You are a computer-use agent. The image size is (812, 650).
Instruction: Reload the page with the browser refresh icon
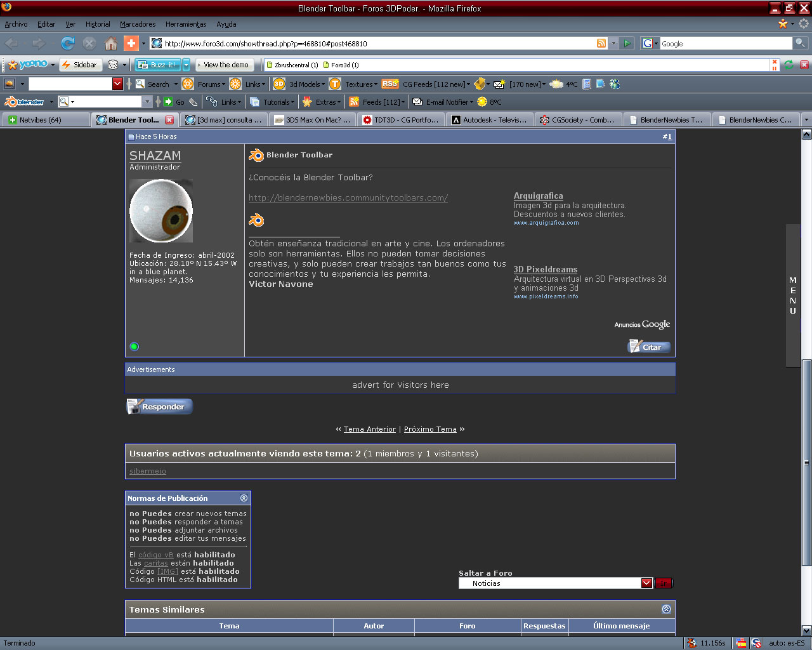pos(68,43)
